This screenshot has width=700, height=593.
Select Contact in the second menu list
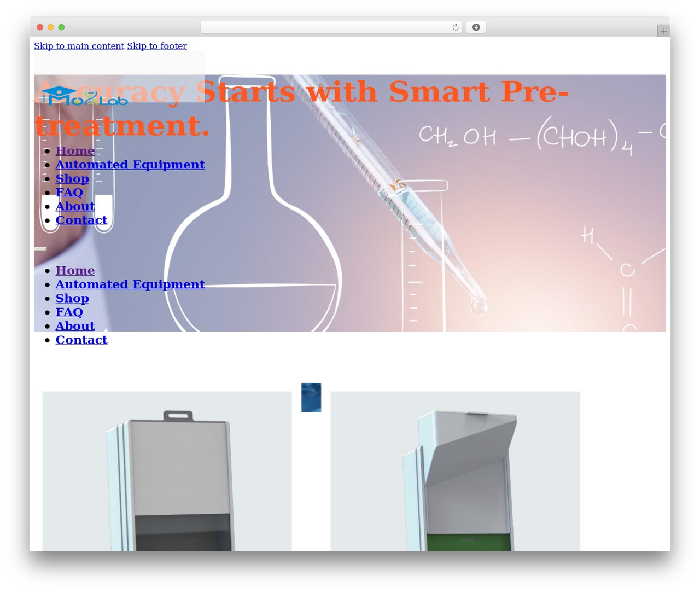point(81,340)
